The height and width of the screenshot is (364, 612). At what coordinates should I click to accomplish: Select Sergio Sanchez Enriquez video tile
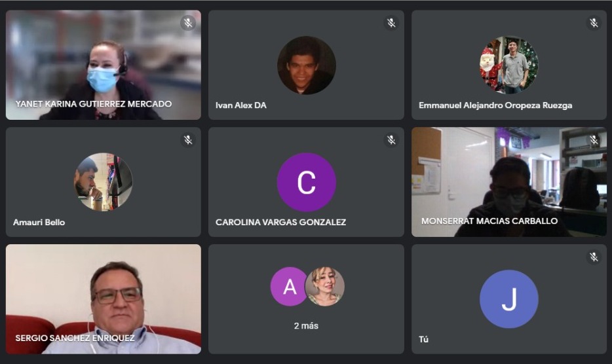click(104, 299)
